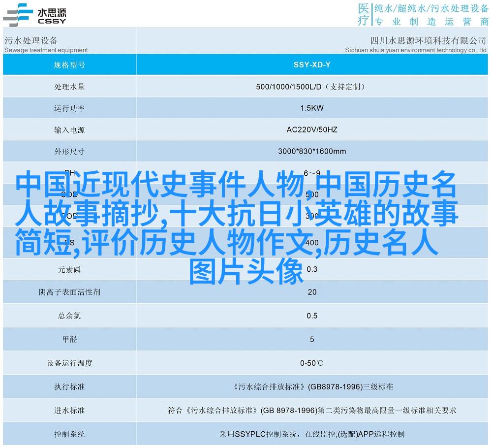Click the company name 四川水思源环境科技有限公司
This screenshot has width=492, height=448.
coord(428,40)
